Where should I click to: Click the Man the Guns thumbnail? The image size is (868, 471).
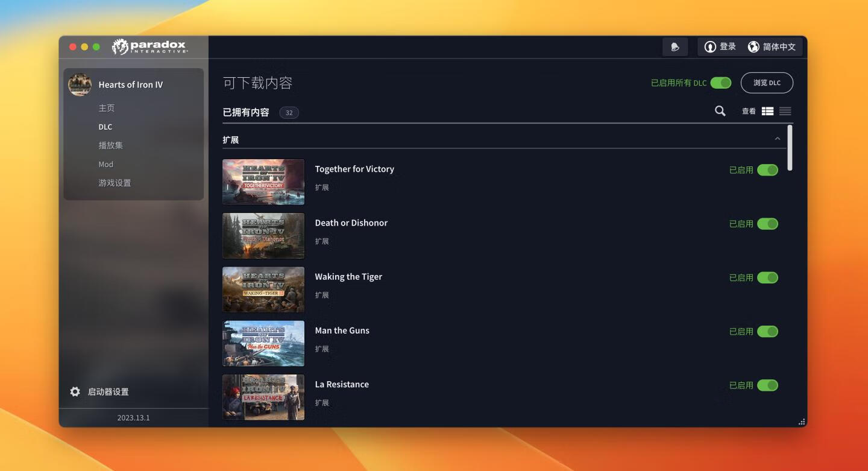pos(263,343)
